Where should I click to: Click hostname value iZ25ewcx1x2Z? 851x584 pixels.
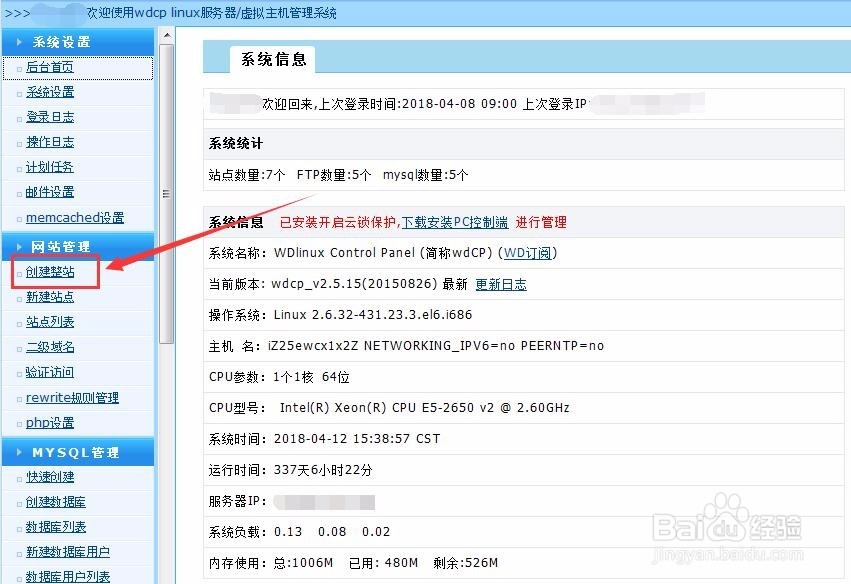pos(313,346)
